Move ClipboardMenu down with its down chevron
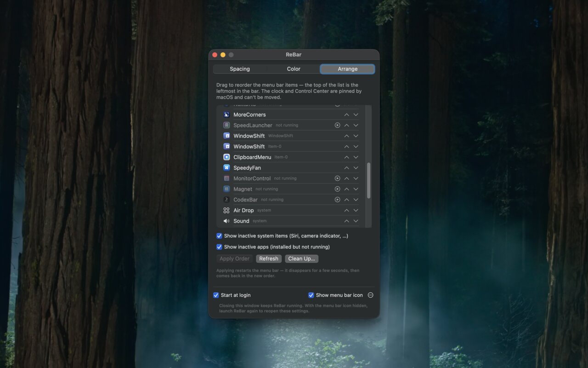Image resolution: width=588 pixels, height=368 pixels. [356, 157]
